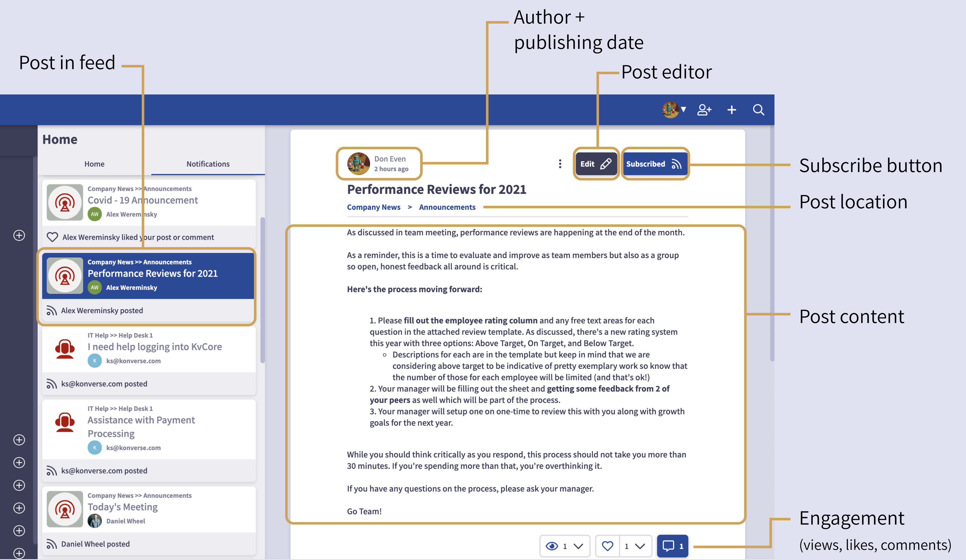966x560 pixels.
Task: Click Don Even's author avatar
Action: 358,164
